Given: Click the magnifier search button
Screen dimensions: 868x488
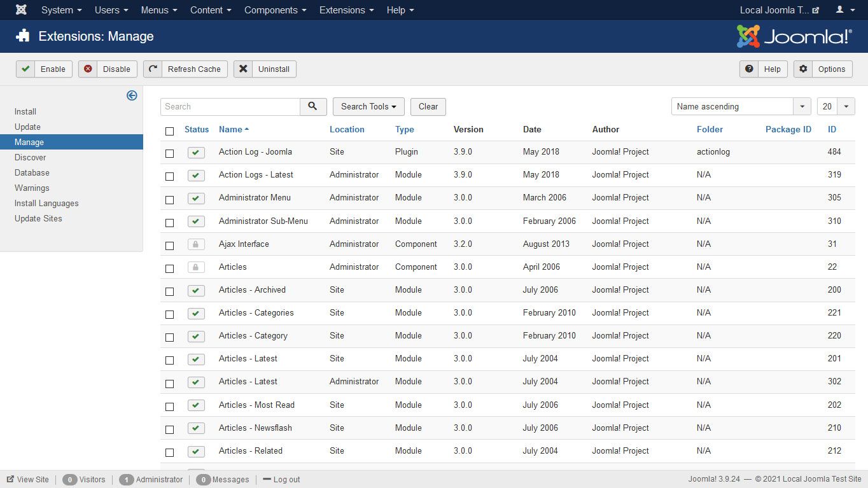Looking at the screenshot, I should coord(313,106).
